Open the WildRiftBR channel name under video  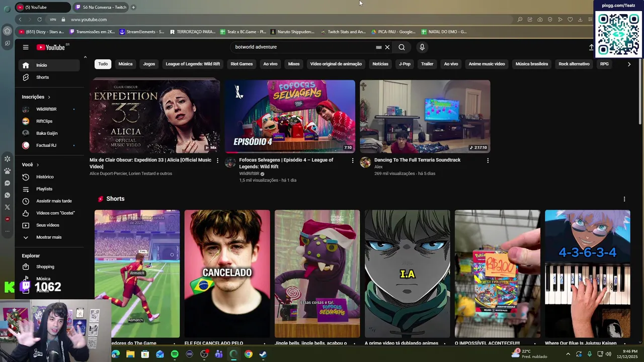pyautogui.click(x=249, y=173)
